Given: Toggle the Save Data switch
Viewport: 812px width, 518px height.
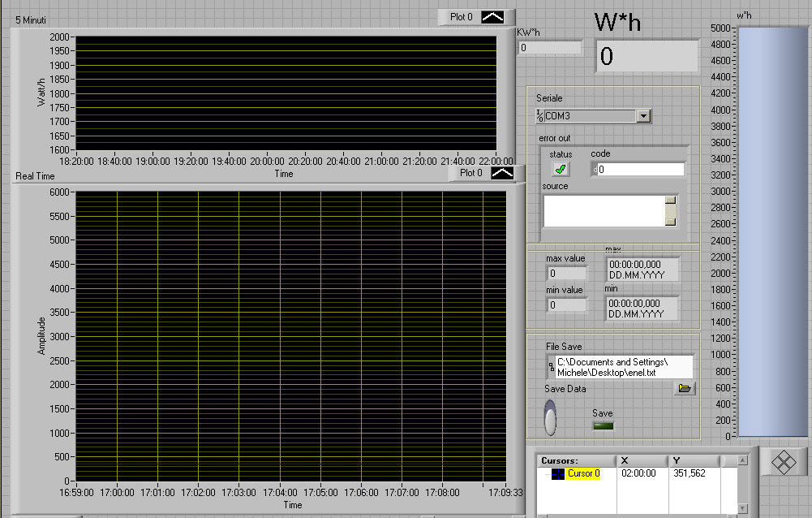Looking at the screenshot, I should pos(551,417).
